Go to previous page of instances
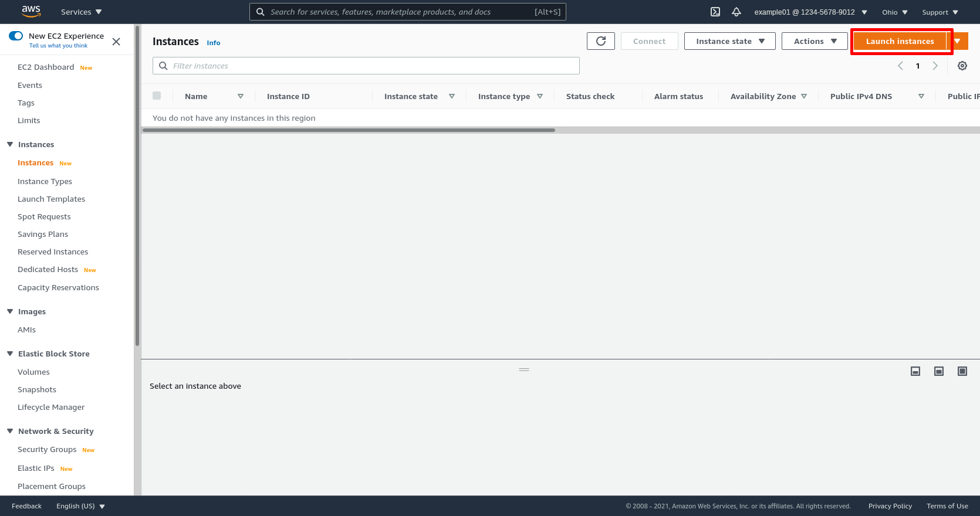Viewport: 980px width, 516px height. pyautogui.click(x=900, y=66)
